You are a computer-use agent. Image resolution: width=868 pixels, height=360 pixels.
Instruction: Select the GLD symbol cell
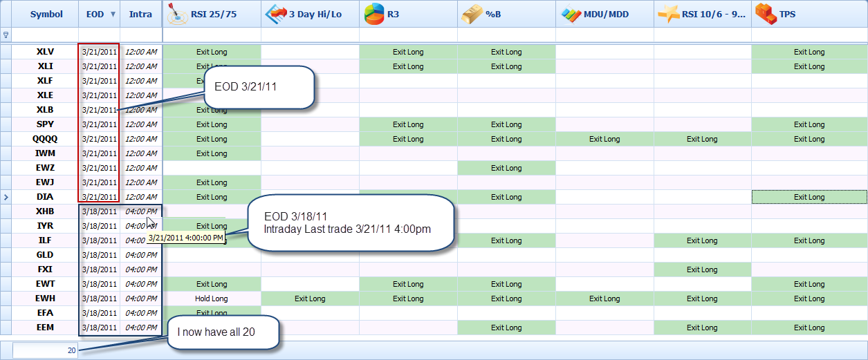pyautogui.click(x=45, y=255)
